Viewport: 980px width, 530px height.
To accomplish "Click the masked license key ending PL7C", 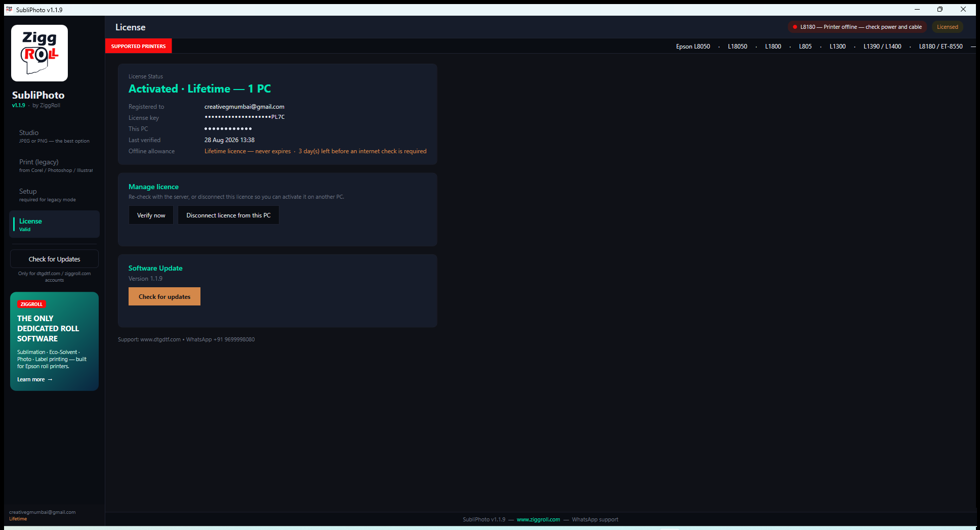I will [x=244, y=117].
